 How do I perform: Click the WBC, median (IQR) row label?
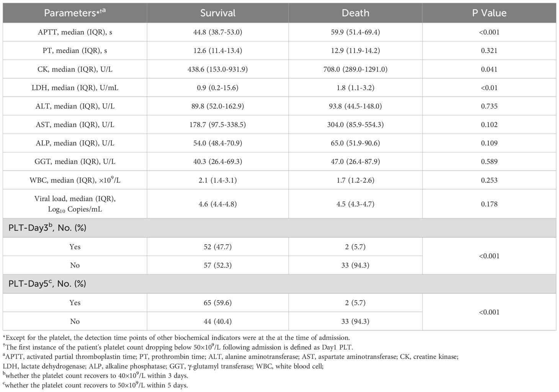point(75,180)
